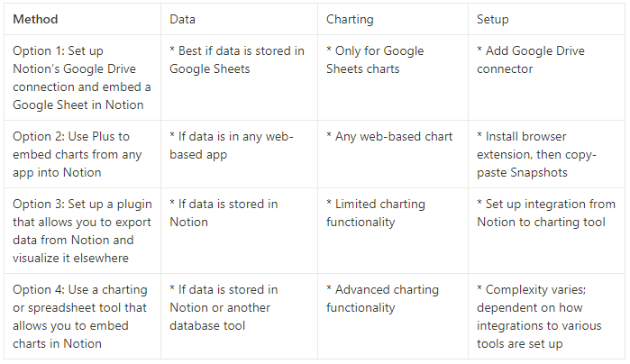Click the 'Complexity varies' setup cell
The height and width of the screenshot is (364, 630).
(x=546, y=316)
